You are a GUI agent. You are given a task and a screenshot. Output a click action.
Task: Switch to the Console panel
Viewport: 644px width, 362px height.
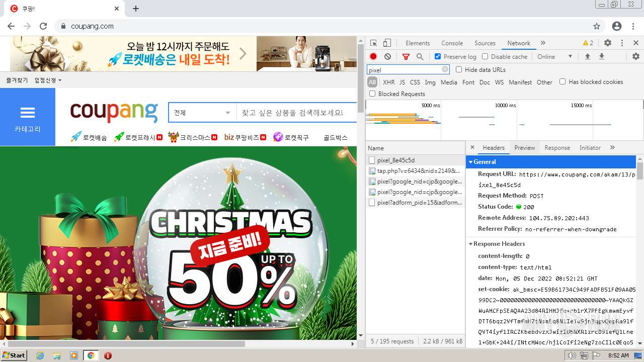[452, 43]
